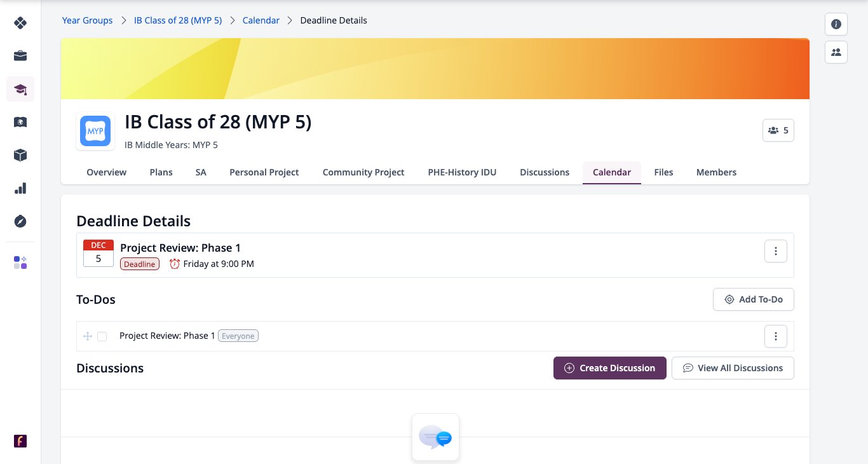
Task: Click the View All Discussions button
Action: tap(733, 368)
